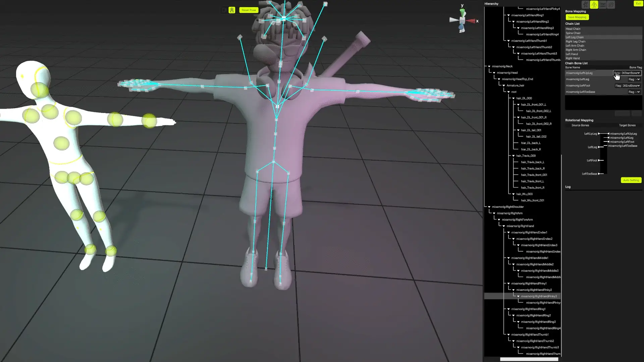Click the character pose mode icon

[585, 5]
